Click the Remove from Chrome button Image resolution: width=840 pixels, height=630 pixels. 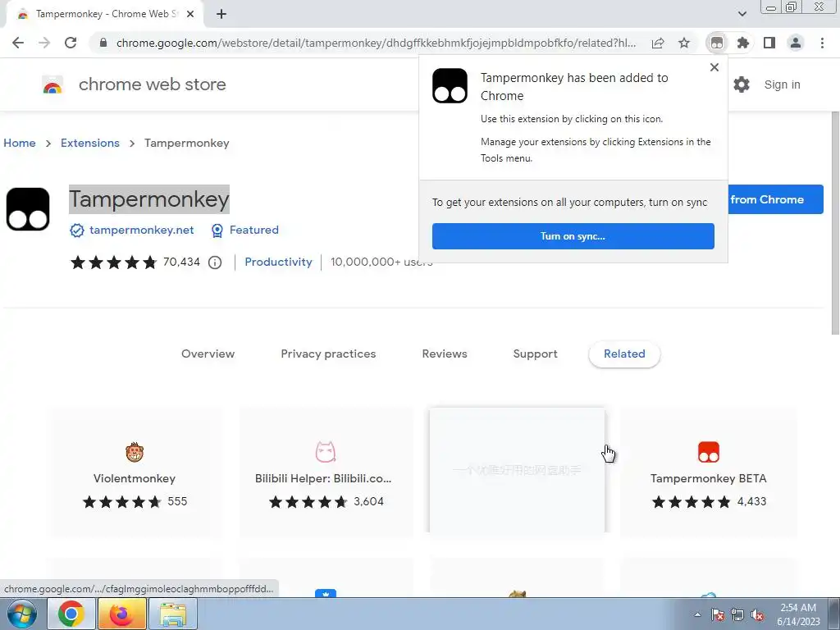click(x=775, y=199)
